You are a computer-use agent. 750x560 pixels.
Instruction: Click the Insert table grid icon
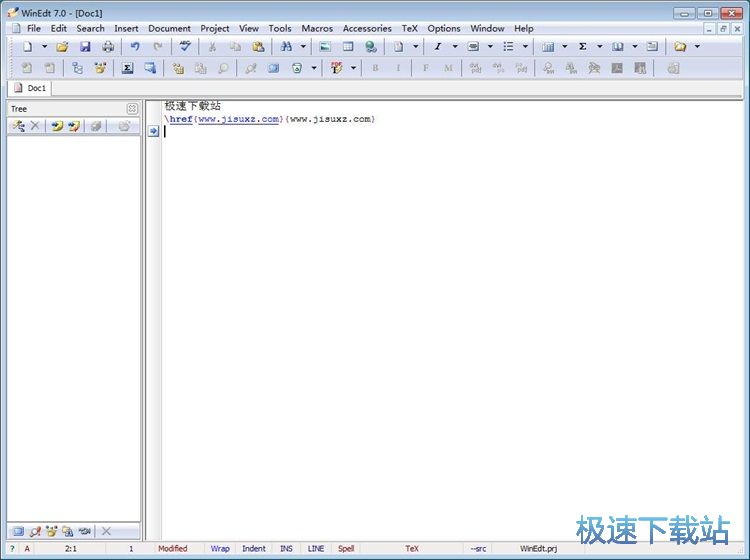click(x=348, y=46)
